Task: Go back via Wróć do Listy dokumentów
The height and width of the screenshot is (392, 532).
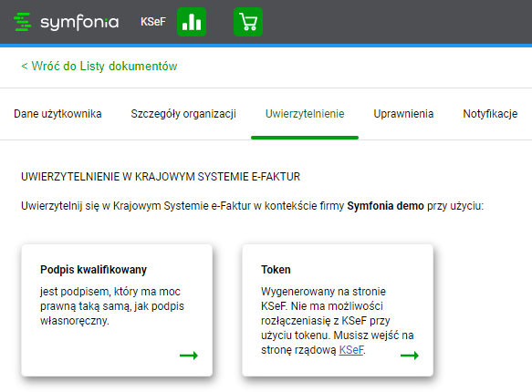Action: (99, 66)
